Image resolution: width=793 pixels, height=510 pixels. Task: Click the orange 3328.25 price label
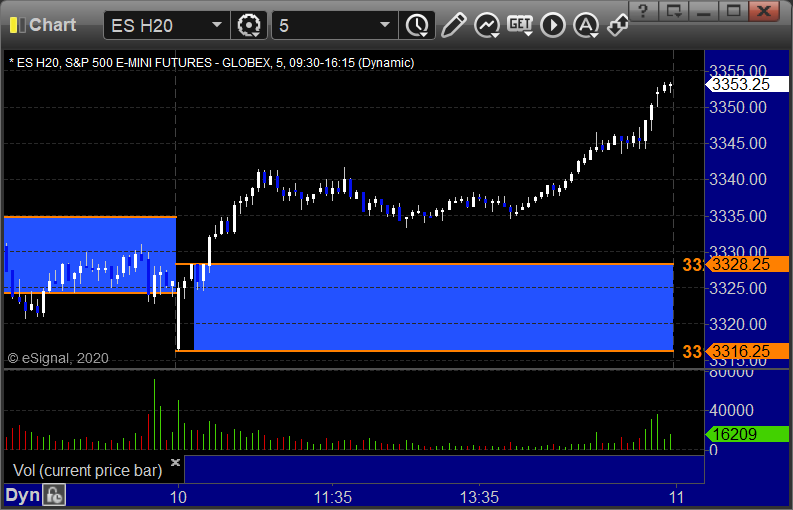(x=747, y=264)
